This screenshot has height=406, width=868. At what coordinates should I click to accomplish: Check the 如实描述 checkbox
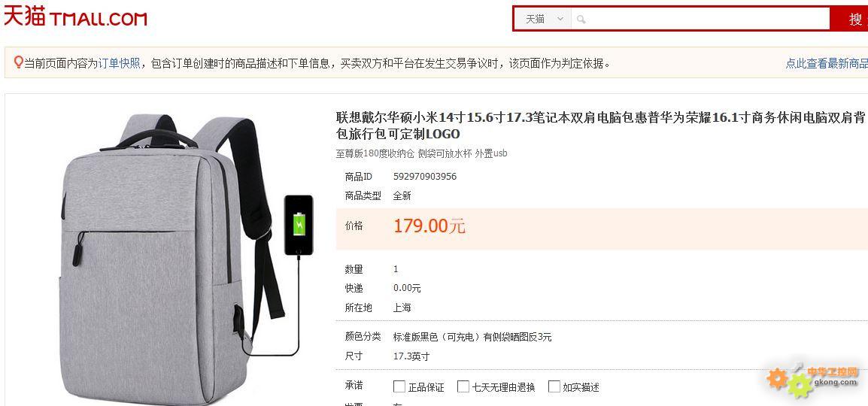click(554, 386)
